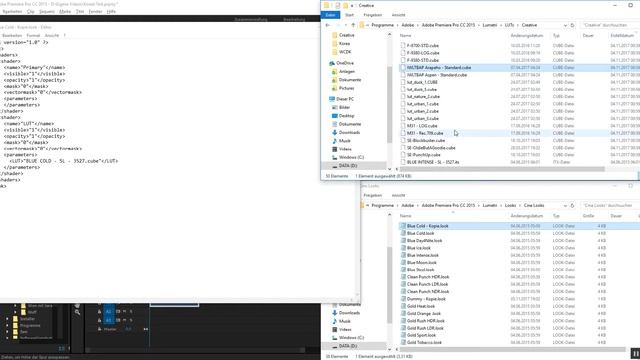The image size is (640, 360).
Task: Select OneDrive in Creative Explorer navigation pane
Action: [345, 63]
